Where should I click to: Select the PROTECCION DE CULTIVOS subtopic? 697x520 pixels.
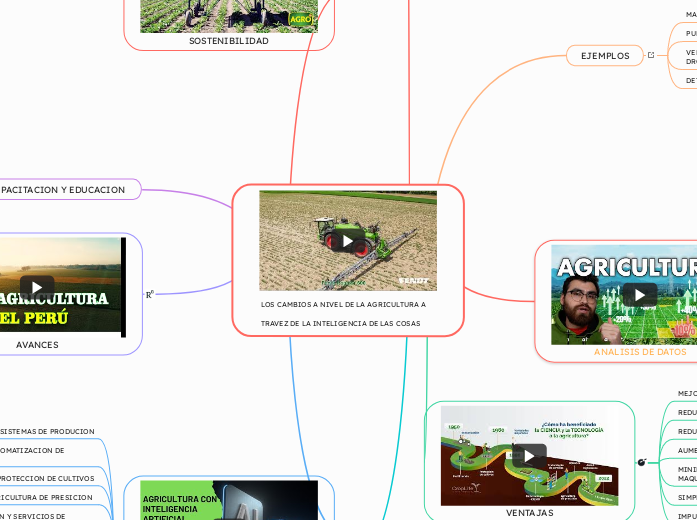(x=47, y=479)
